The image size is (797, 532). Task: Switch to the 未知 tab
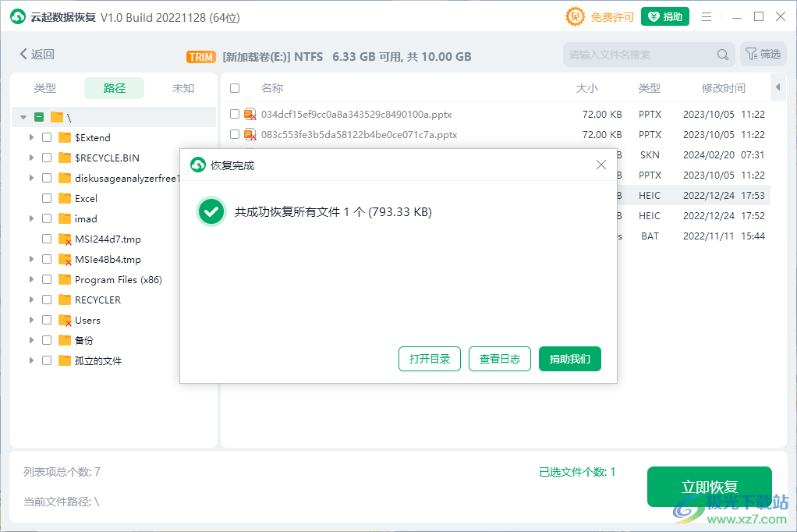(x=183, y=88)
